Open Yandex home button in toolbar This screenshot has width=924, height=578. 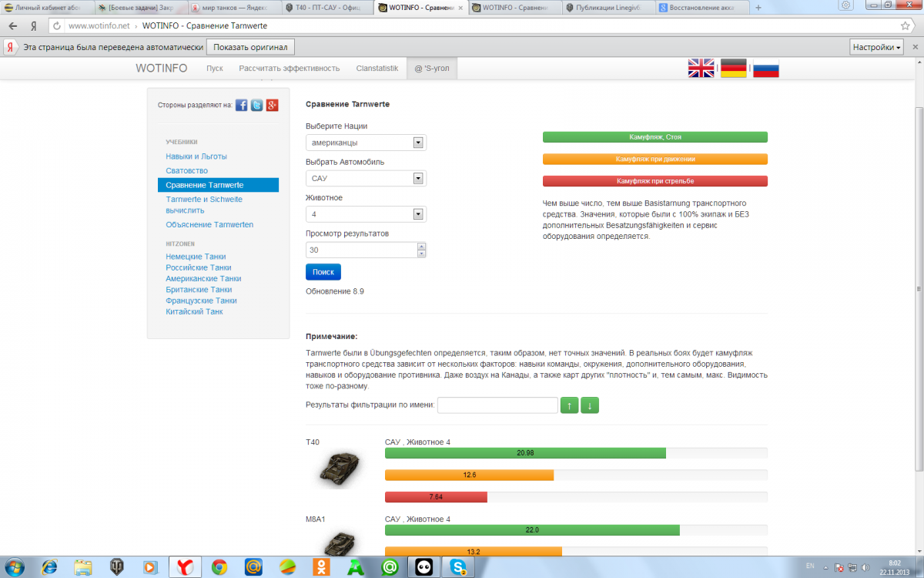[x=34, y=25]
